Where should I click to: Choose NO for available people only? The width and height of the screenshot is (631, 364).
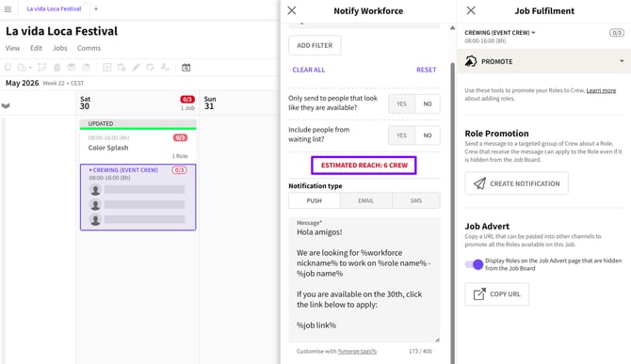[x=428, y=103]
